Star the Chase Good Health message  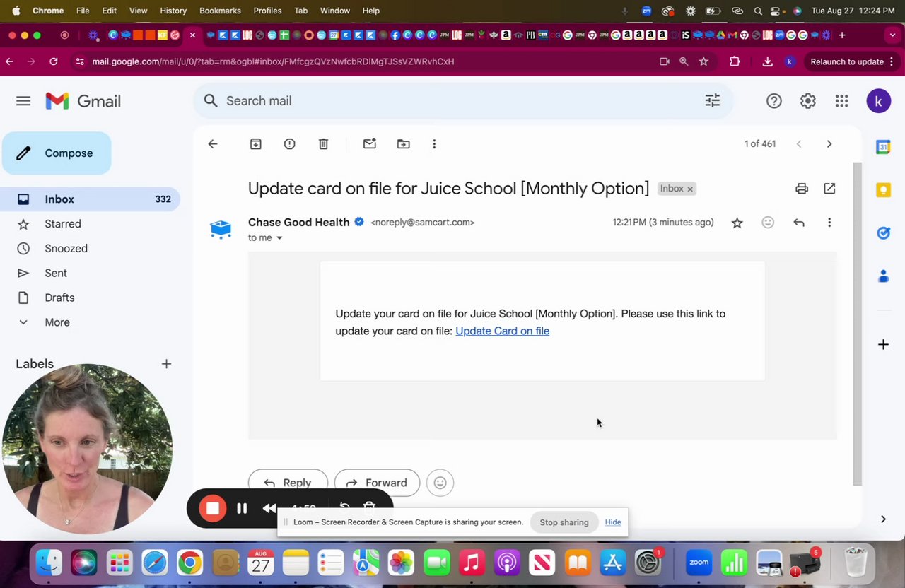coord(737,223)
